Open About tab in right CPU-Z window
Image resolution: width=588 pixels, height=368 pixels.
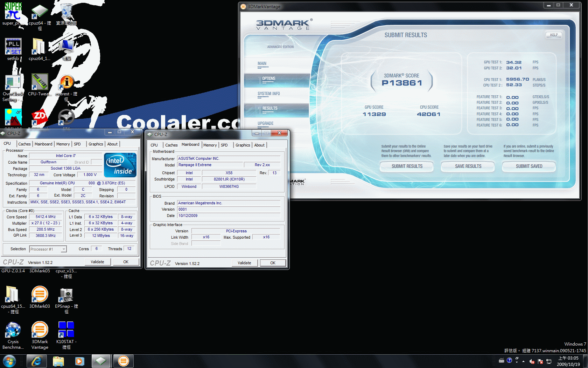259,145
